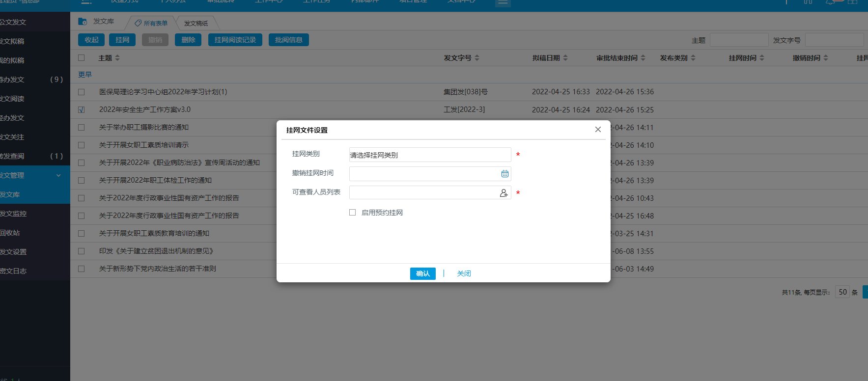Focus the 主题 search field
The height and width of the screenshot is (381, 868).
pyautogui.click(x=739, y=40)
